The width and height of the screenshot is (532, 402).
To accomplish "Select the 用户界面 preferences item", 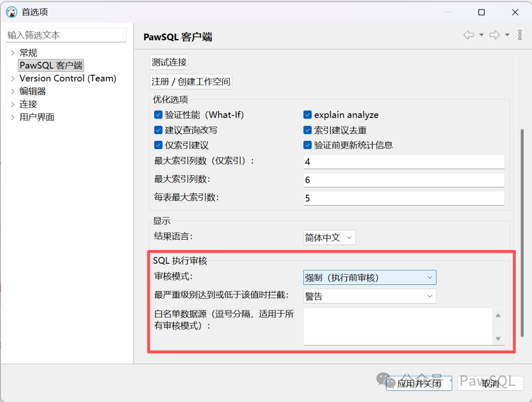I will coord(37,117).
